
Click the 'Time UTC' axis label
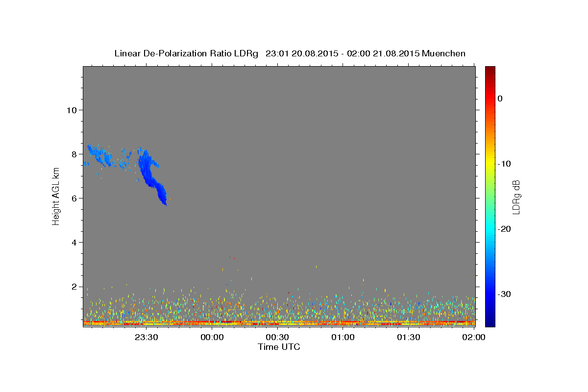click(x=279, y=347)
